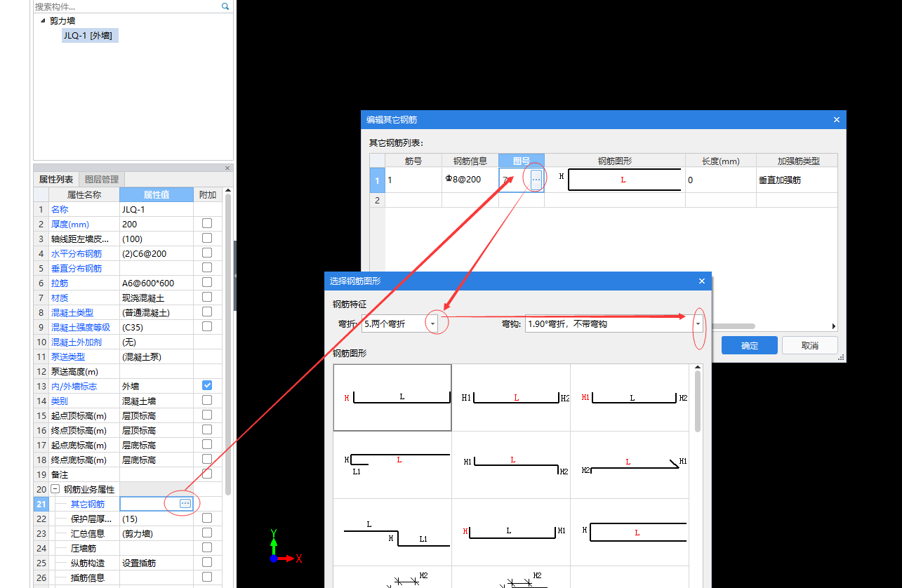Select the stepped L-H-L1 shape thumbnail
The height and width of the screenshot is (588, 902).
[392, 532]
